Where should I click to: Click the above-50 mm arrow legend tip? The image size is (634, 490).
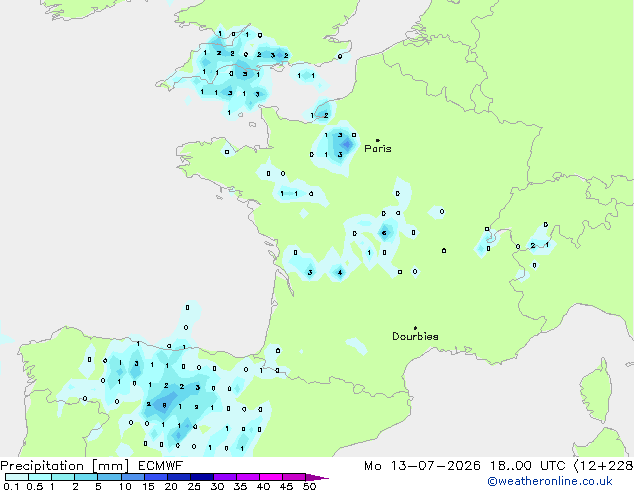tap(317, 477)
